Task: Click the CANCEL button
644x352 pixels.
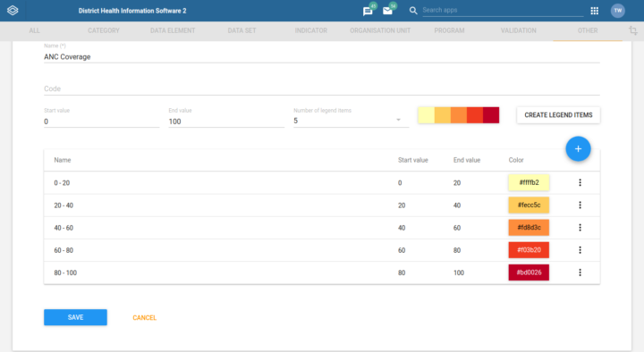Action: pyautogui.click(x=145, y=317)
